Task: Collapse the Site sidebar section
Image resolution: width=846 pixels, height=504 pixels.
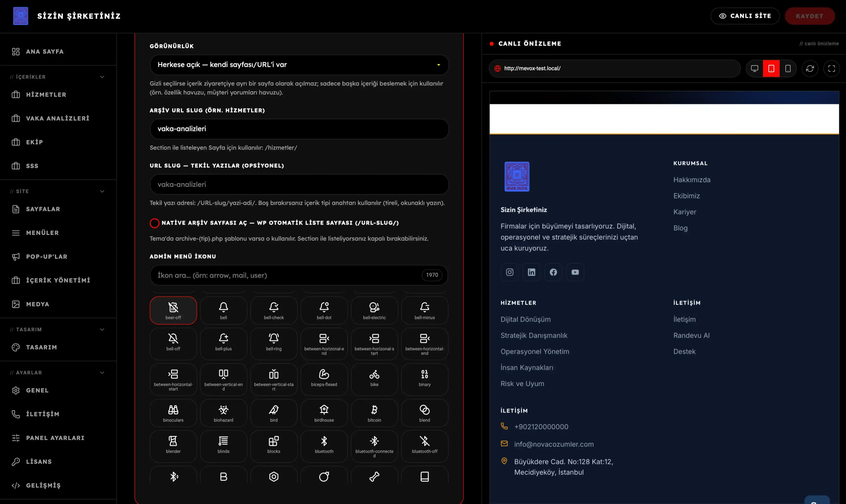Action: (102, 191)
